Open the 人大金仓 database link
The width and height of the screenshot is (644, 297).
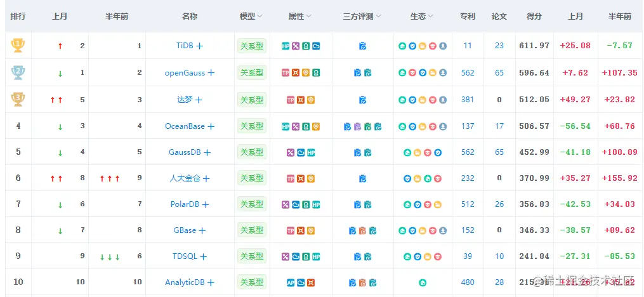pos(185,178)
